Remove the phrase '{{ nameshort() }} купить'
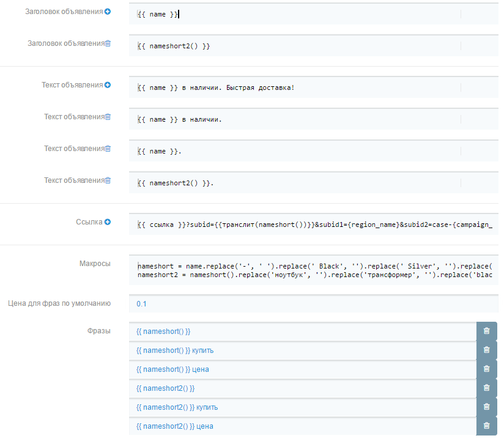 (x=486, y=350)
